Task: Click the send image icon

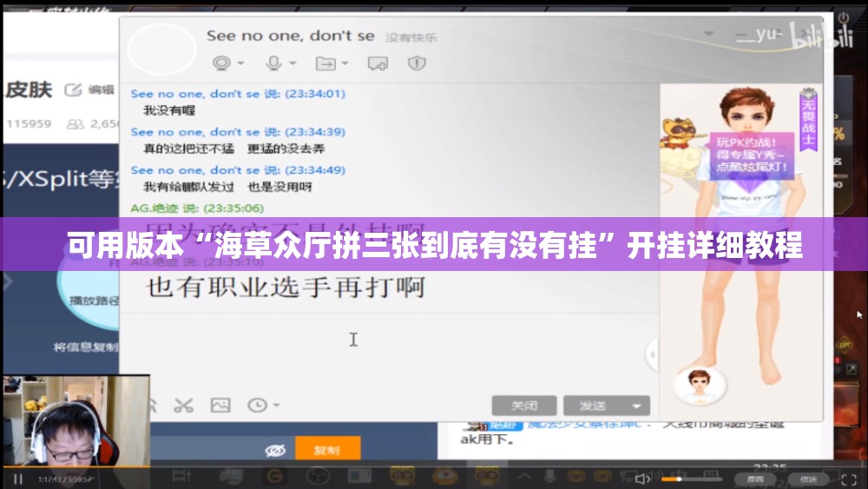Action: click(x=220, y=406)
